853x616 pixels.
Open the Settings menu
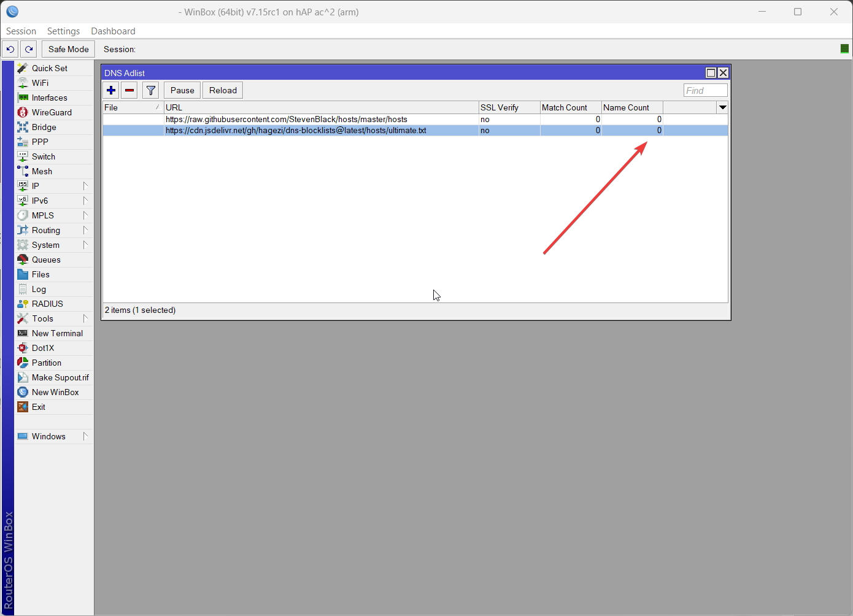pos(63,31)
